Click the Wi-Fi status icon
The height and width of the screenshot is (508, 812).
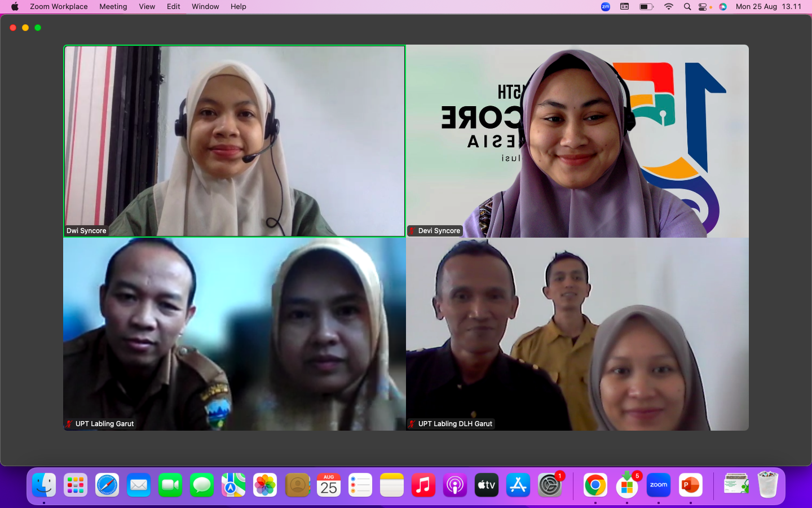click(x=669, y=7)
